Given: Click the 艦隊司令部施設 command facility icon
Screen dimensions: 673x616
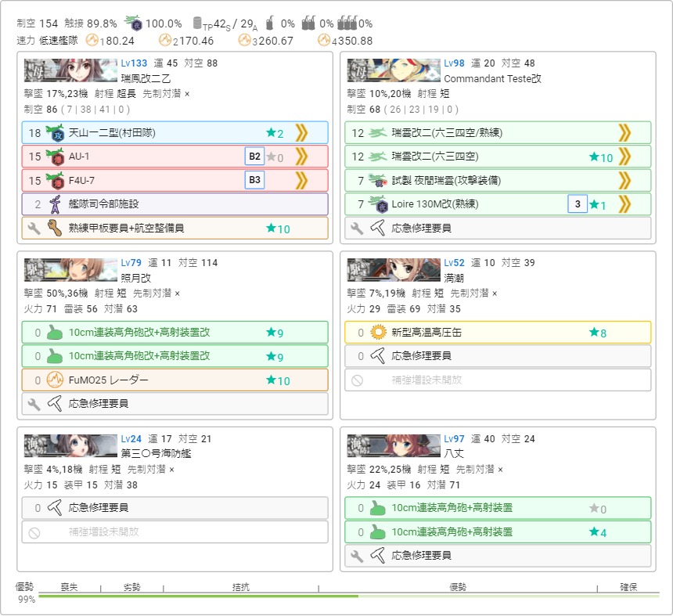Looking at the screenshot, I should coord(55,204).
